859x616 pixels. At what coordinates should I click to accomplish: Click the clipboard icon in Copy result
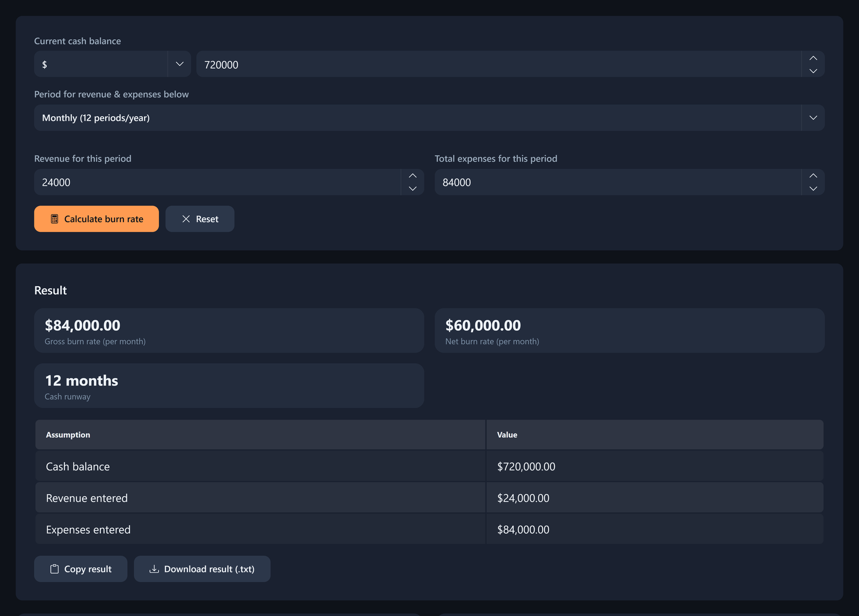[54, 569]
